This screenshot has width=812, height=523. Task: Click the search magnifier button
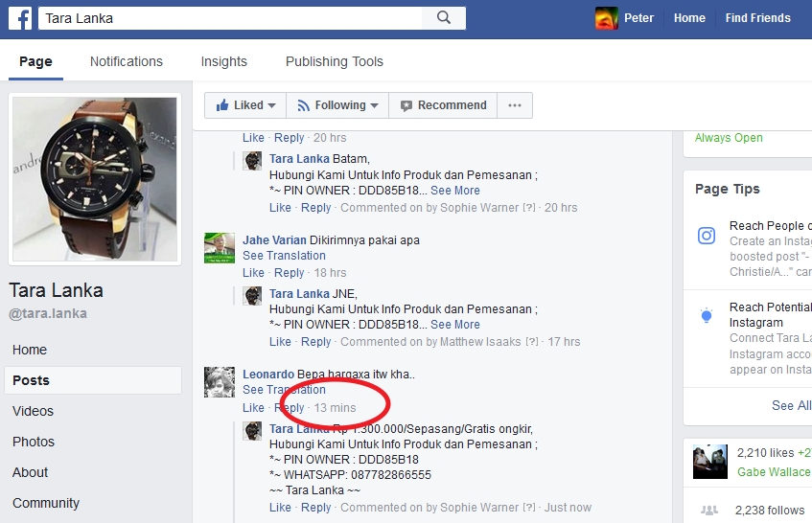[444, 17]
